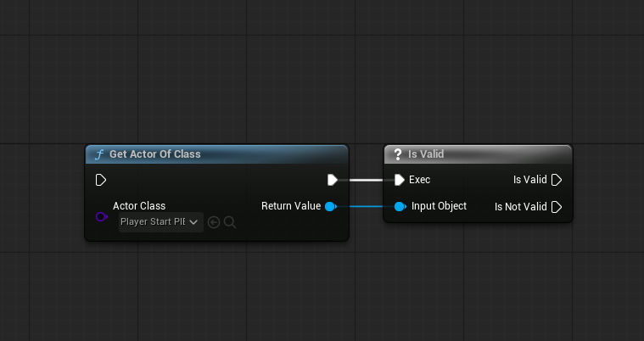Select the Get Actor Of Class node title
The image size is (644, 341).
[154, 154]
